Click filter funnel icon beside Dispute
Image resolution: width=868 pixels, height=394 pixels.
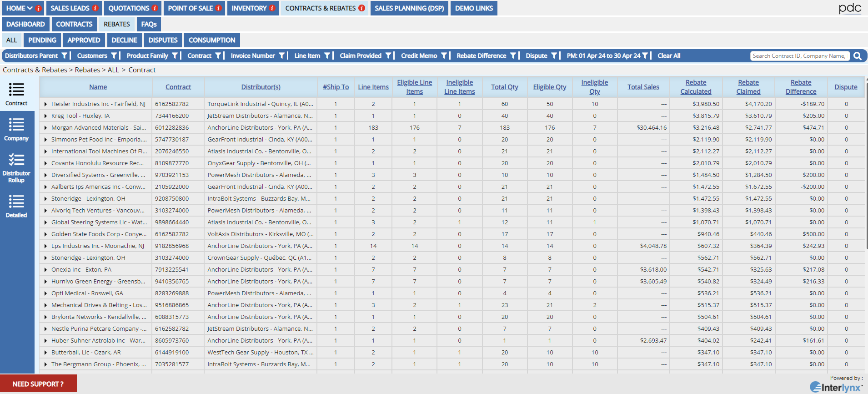pyautogui.click(x=554, y=56)
